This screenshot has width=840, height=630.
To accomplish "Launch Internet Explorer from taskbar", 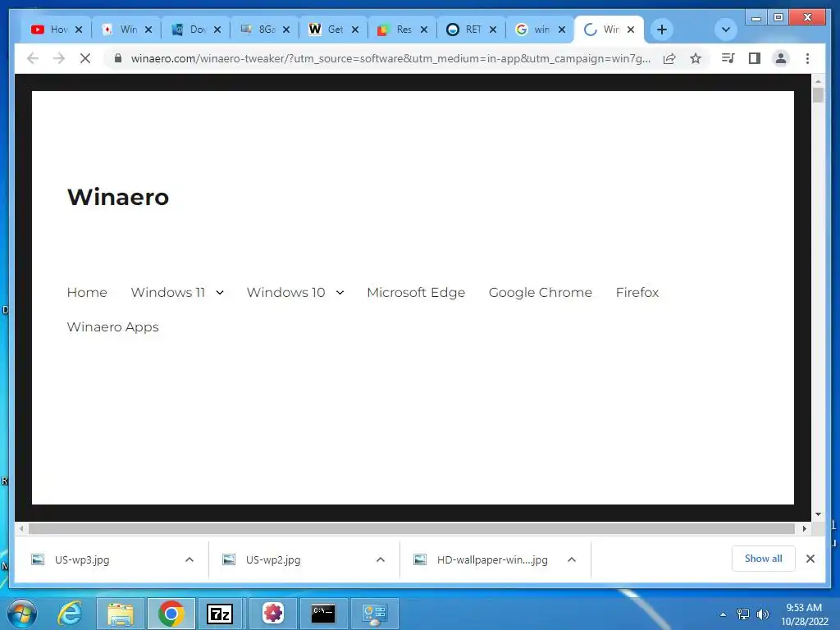I will pos(71,614).
